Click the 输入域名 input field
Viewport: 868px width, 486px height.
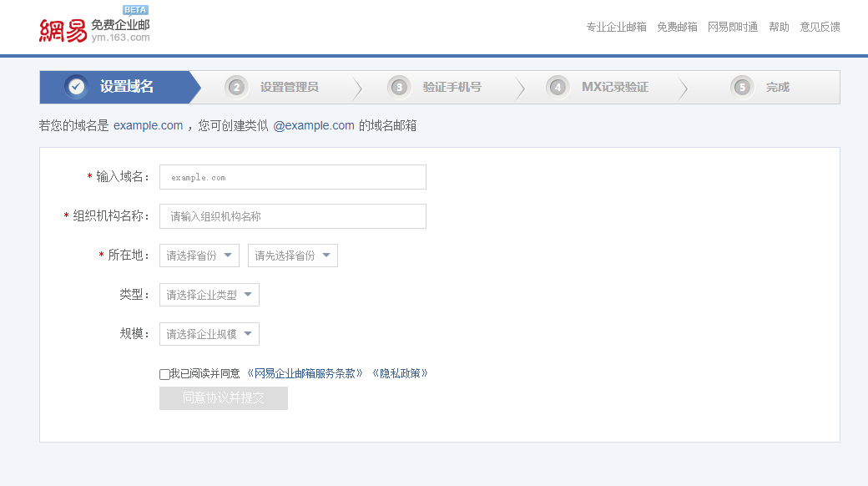[292, 176]
